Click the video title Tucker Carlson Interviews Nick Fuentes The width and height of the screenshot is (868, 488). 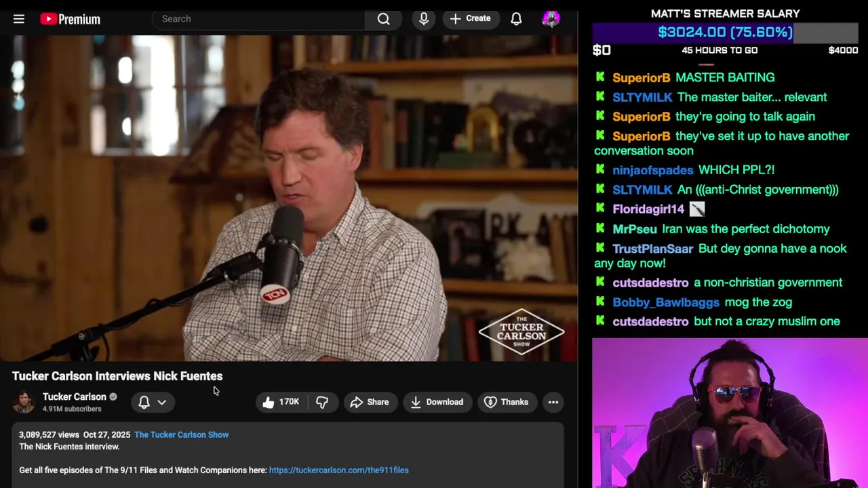[117, 376]
